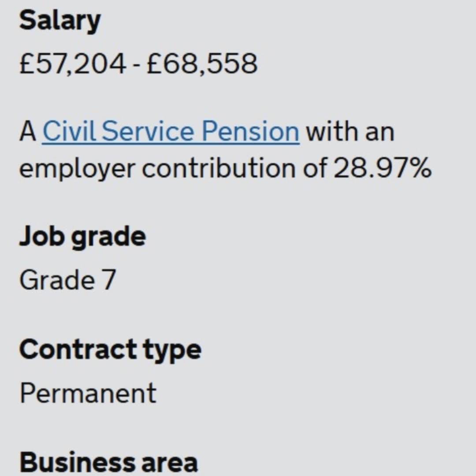Image resolution: width=476 pixels, height=476 pixels.
Task: Click the dash between the salary figures
Action: [137, 66]
